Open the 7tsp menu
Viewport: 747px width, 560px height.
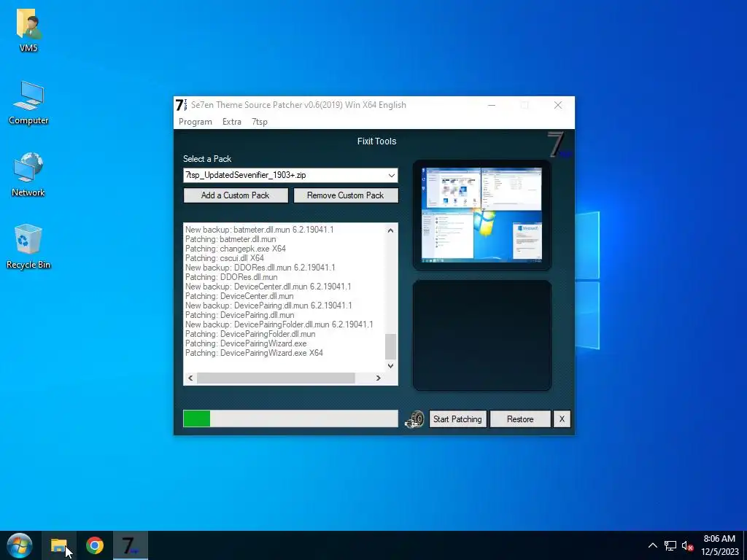(x=260, y=122)
